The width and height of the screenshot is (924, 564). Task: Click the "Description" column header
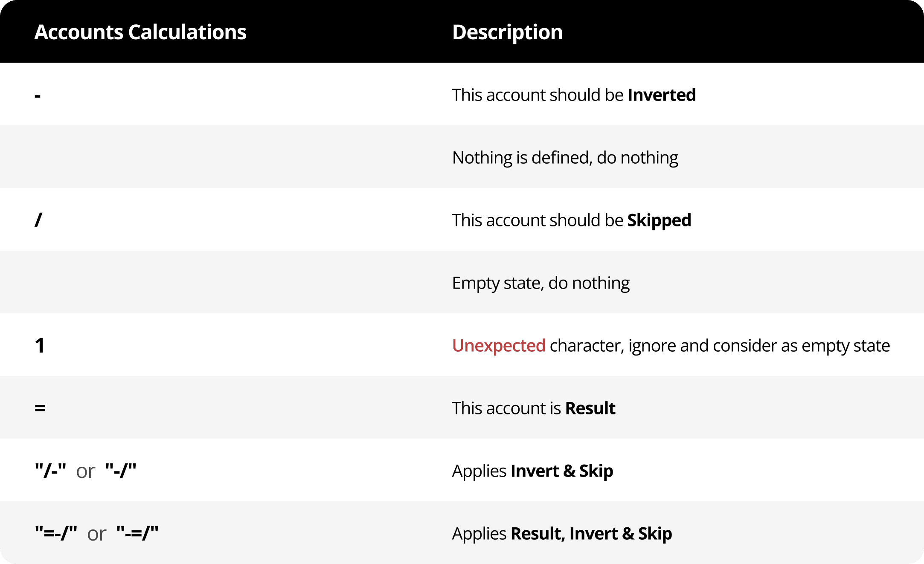[x=507, y=32]
